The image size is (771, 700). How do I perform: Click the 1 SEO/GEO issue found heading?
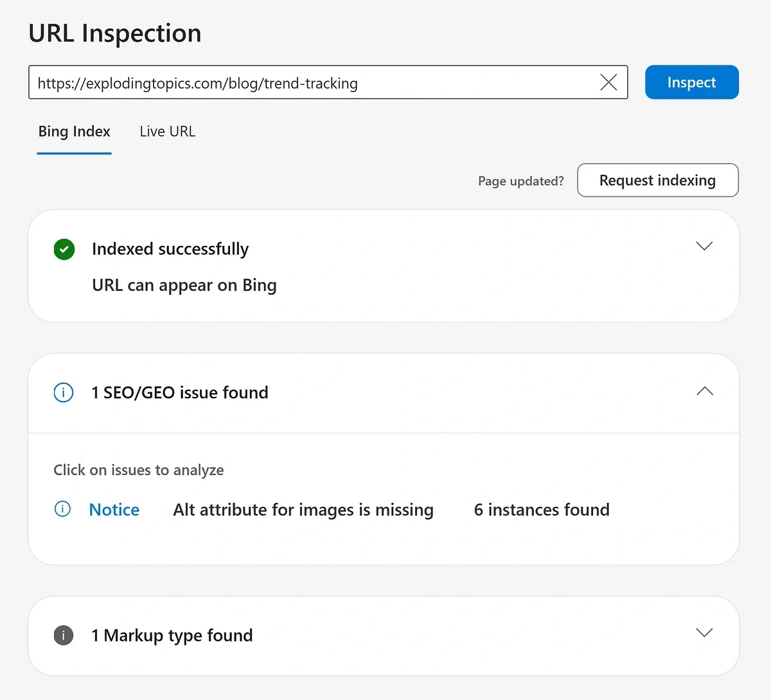click(x=180, y=392)
